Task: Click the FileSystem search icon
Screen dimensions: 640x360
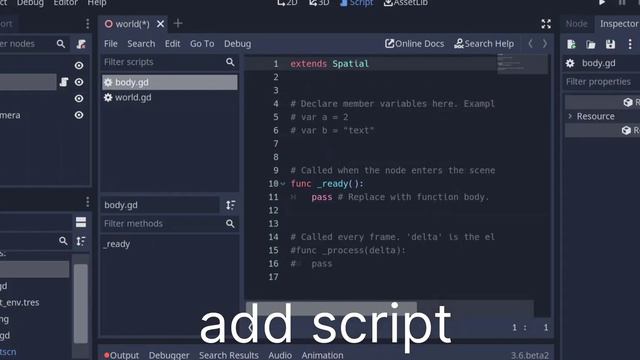Action: (x=63, y=241)
